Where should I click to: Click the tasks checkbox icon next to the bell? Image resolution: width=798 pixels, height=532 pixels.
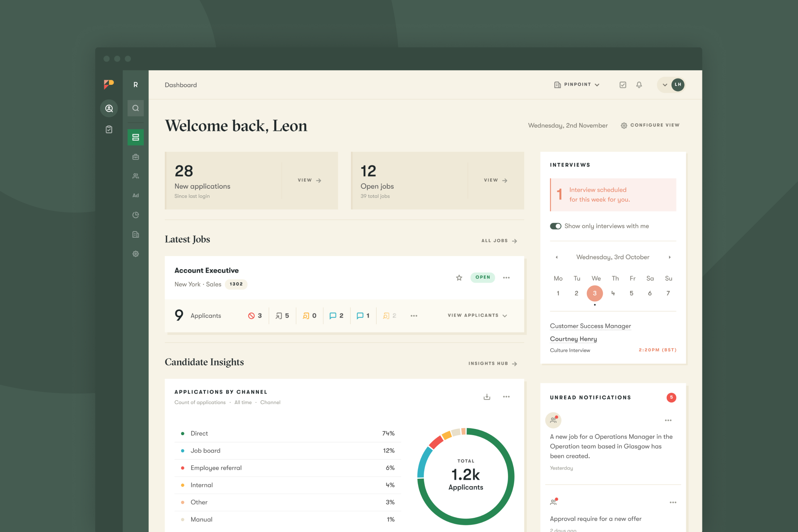pyautogui.click(x=623, y=85)
